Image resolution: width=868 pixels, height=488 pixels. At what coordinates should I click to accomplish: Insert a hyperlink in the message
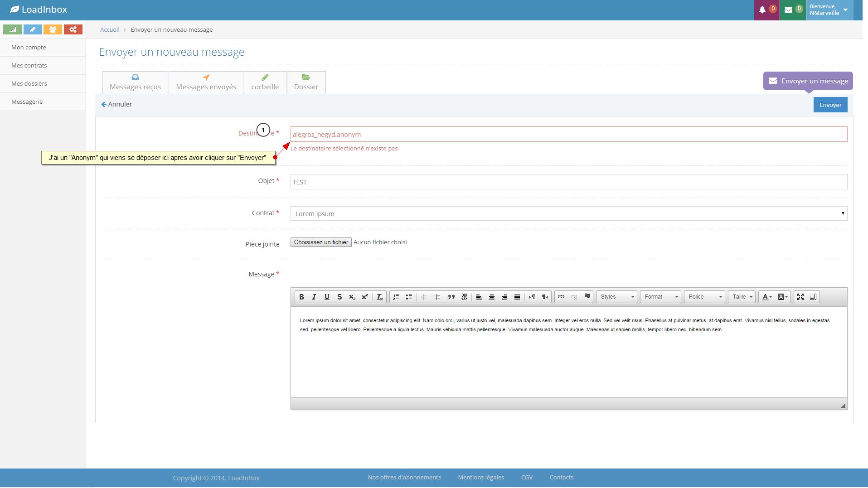click(561, 297)
